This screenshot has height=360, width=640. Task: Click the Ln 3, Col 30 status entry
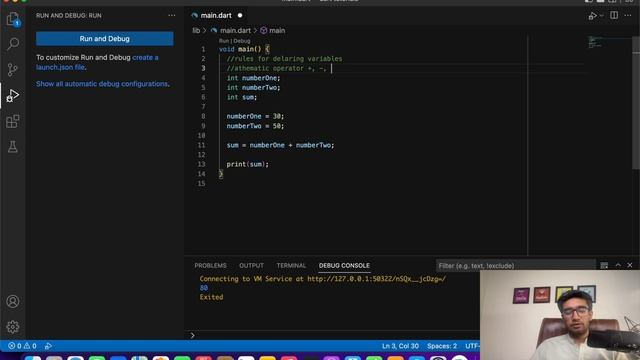(400, 346)
